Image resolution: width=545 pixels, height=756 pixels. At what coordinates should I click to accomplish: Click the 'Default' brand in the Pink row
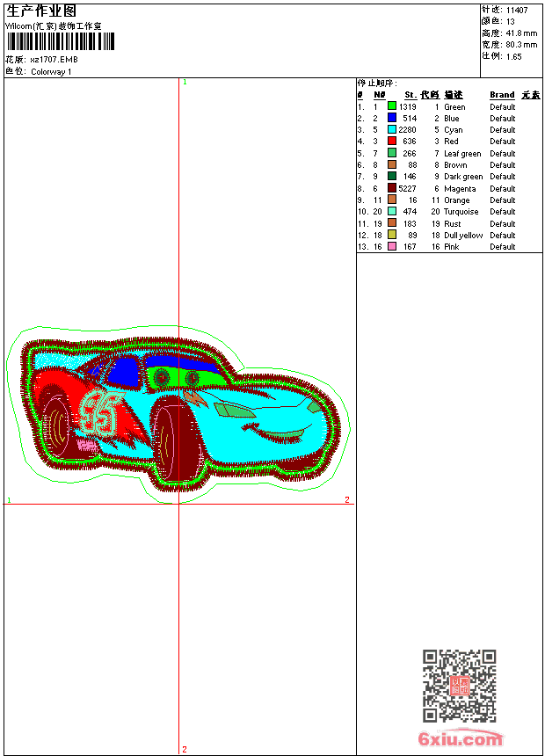(502, 247)
